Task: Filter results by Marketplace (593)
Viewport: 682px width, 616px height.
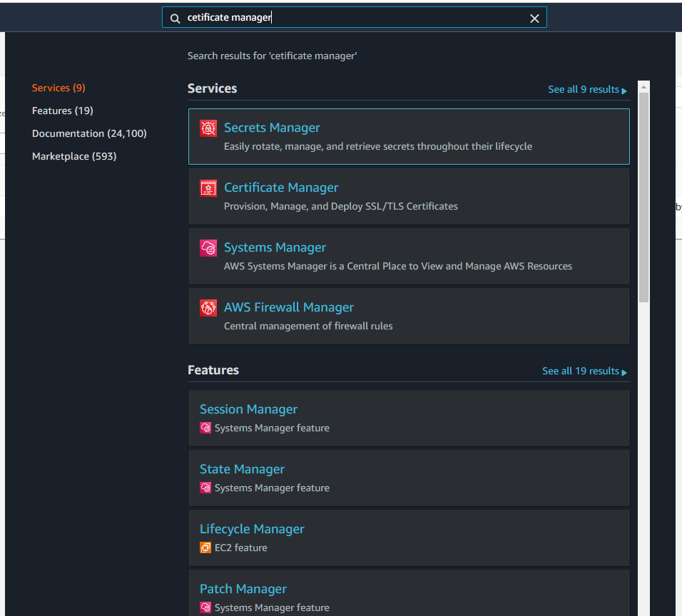Action: point(74,157)
